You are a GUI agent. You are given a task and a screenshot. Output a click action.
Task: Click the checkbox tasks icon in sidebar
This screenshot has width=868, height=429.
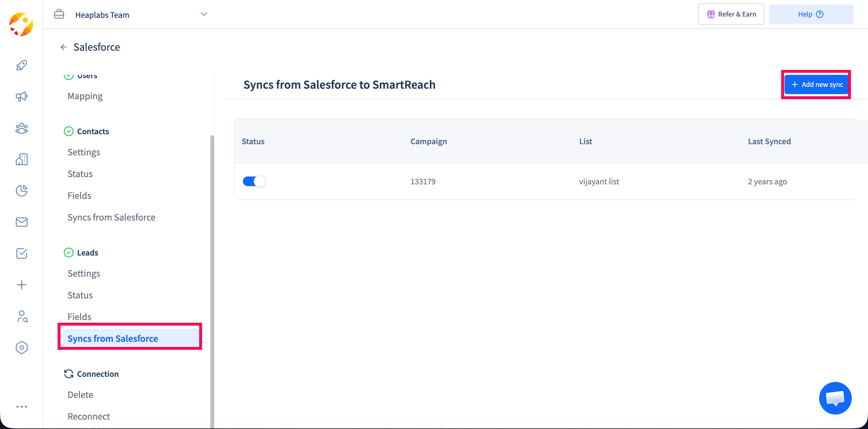coord(22,253)
